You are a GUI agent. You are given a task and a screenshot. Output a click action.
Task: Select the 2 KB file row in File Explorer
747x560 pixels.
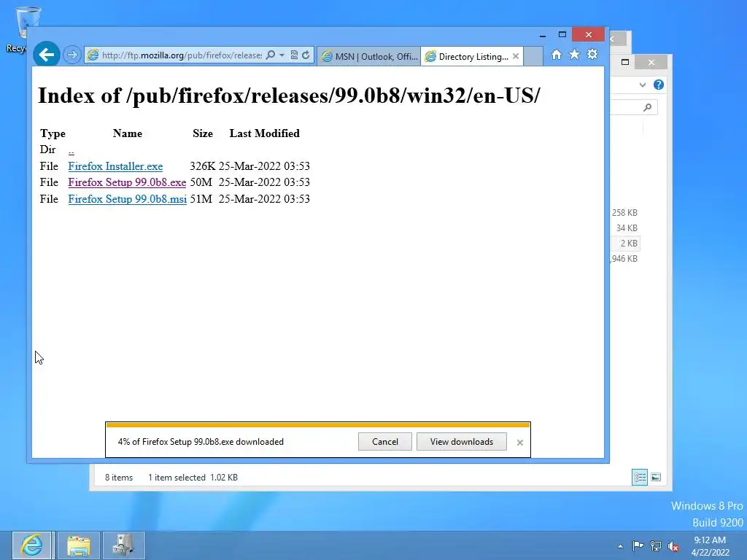click(x=624, y=244)
